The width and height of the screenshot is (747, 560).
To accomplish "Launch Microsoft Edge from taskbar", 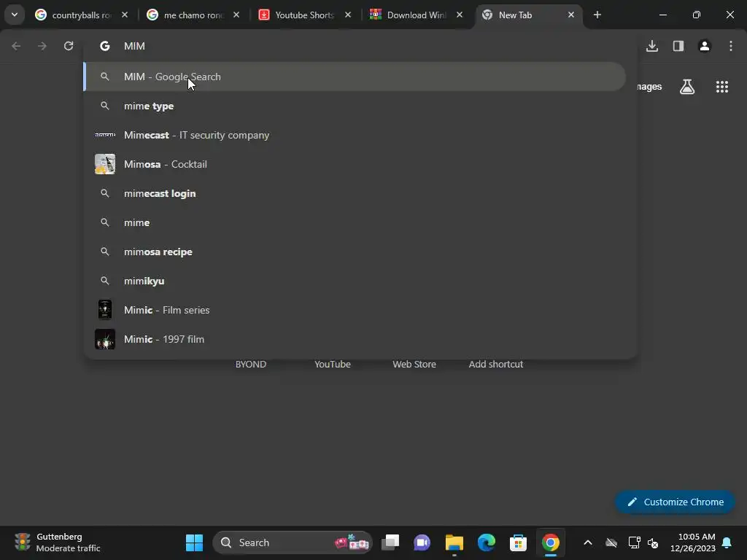I will pyautogui.click(x=487, y=542).
